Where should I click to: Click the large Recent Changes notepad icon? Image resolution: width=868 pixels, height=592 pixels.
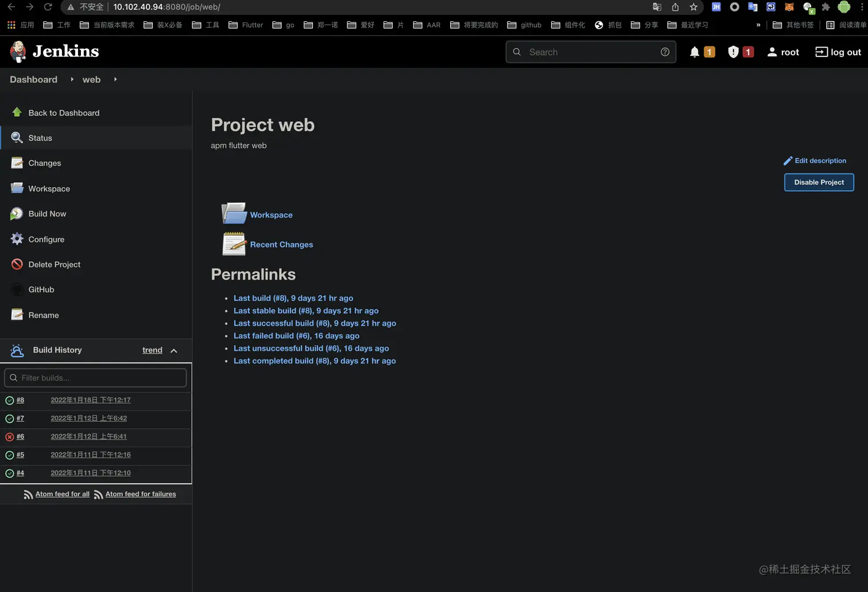(234, 243)
